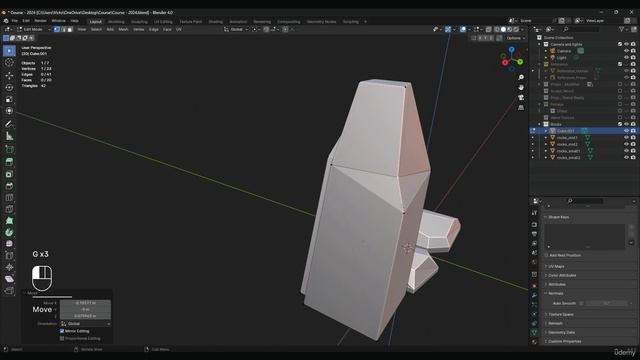
Task: Open the Render menu
Action: pos(40,21)
